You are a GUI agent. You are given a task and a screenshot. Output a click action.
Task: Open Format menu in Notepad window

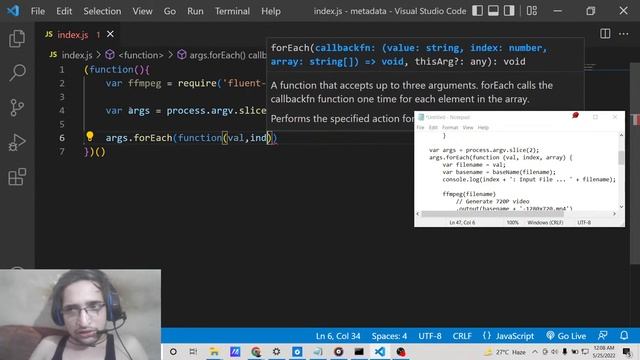point(450,127)
